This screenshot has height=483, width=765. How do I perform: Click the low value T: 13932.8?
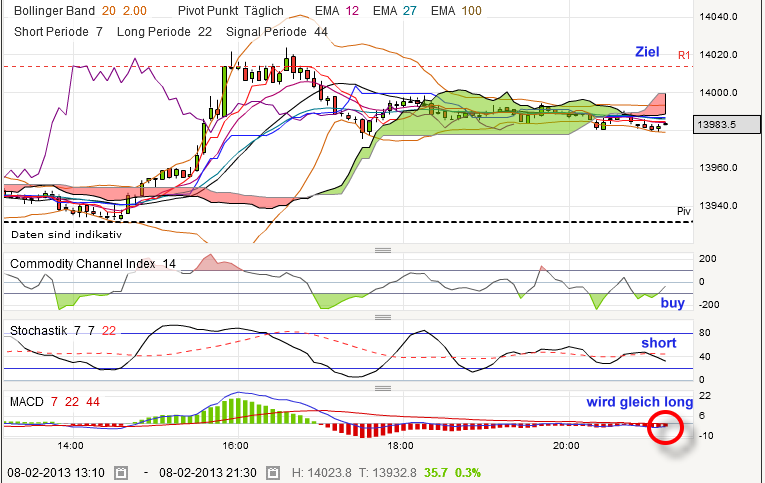pyautogui.click(x=388, y=473)
